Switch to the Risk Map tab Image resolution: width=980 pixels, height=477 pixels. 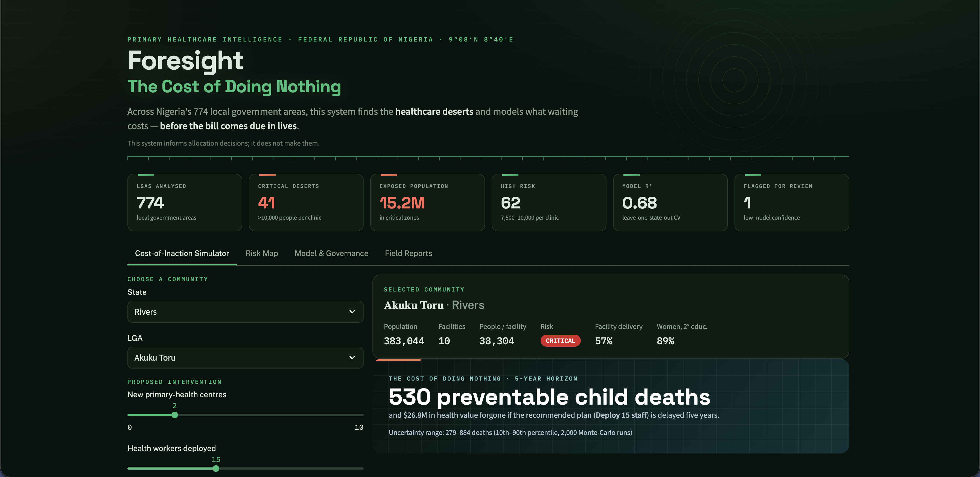pos(262,253)
